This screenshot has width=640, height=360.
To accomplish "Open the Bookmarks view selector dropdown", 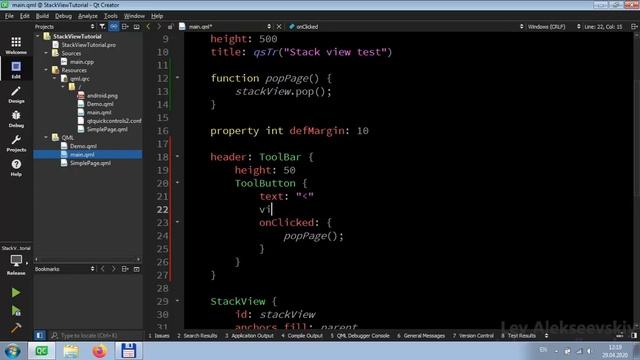I will coord(64,269).
